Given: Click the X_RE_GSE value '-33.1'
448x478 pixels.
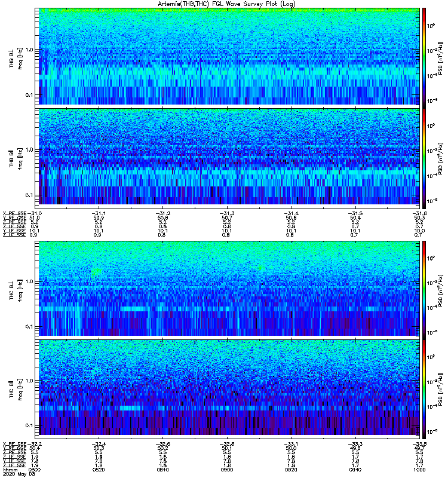Looking at the screenshot, I should pyautogui.click(x=291, y=444).
